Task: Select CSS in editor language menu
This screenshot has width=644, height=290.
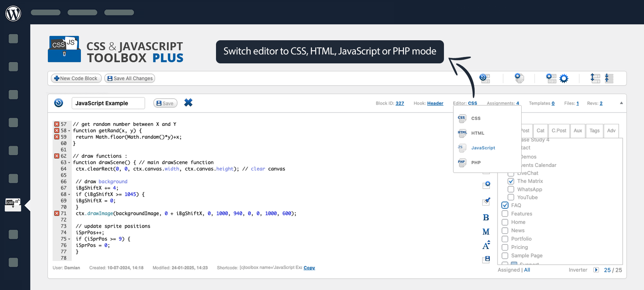Action: 476,118
